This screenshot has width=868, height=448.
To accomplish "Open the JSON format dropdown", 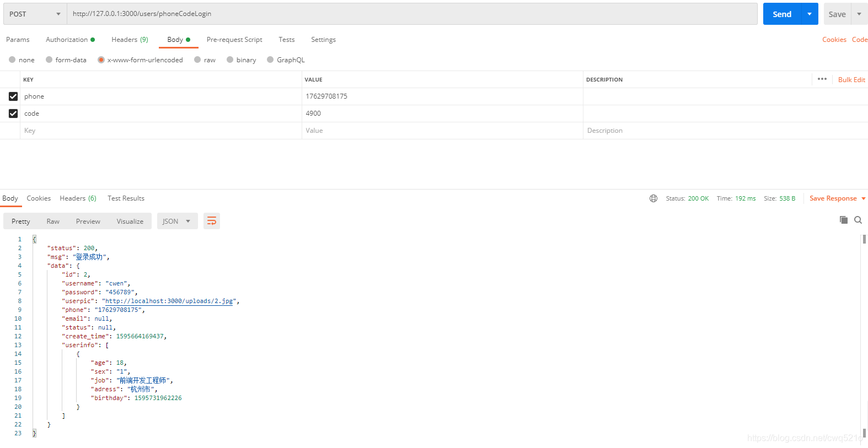I will tap(177, 222).
